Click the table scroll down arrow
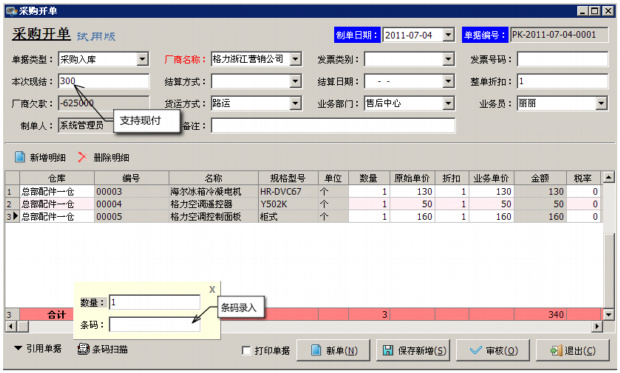This screenshot has width=620, height=373. pyautogui.click(x=609, y=314)
